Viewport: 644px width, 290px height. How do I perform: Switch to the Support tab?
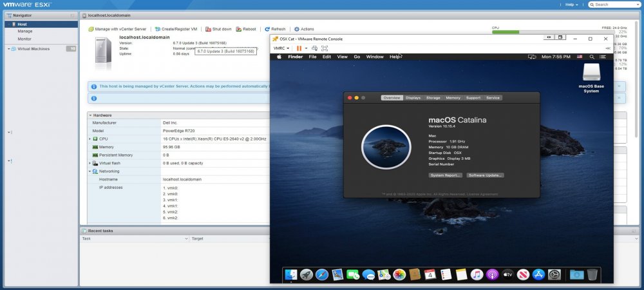(473, 98)
